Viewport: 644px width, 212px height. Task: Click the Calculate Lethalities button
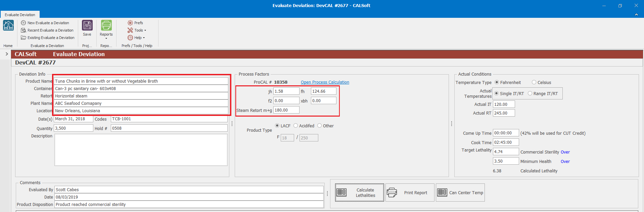coord(359,193)
